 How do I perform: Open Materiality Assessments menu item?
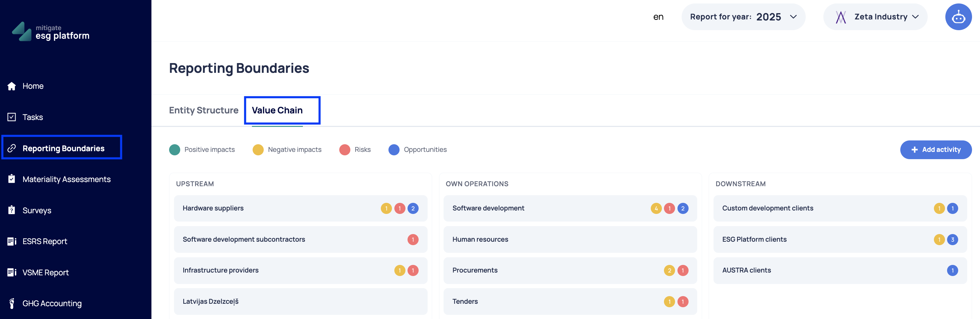click(x=67, y=179)
